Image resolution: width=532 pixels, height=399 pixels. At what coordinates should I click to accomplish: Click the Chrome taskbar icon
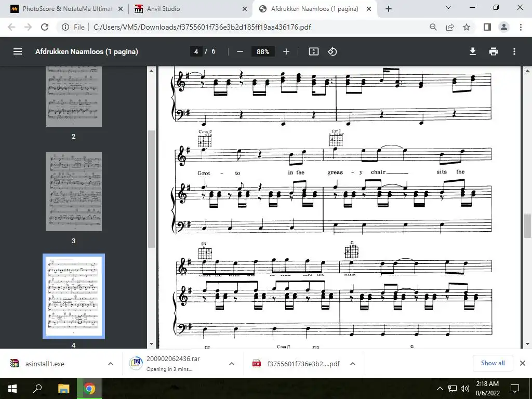[x=89, y=389]
